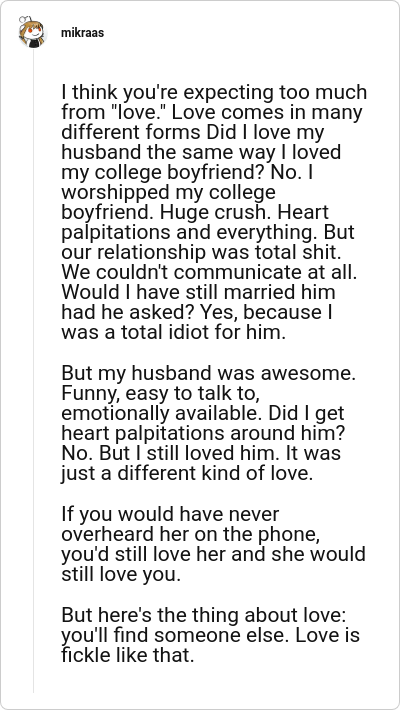Click the text "Love is fickle like that" ending
400x710 pixels.
tap(210, 645)
